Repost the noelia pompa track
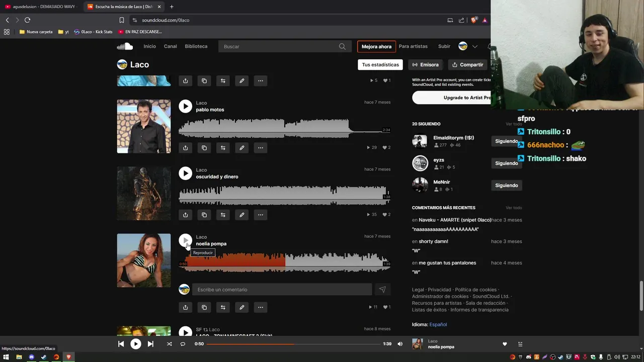The width and height of the screenshot is (644, 362). pyautogui.click(x=223, y=307)
